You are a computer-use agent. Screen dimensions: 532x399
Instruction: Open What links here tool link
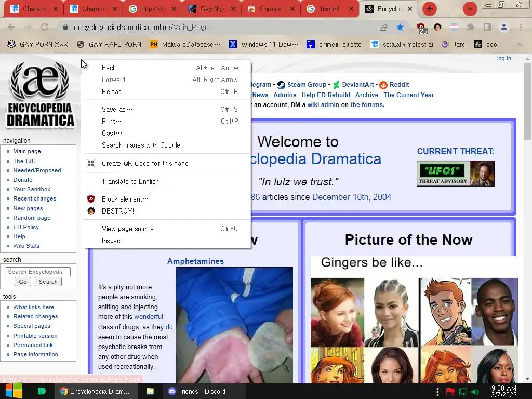[x=34, y=307]
